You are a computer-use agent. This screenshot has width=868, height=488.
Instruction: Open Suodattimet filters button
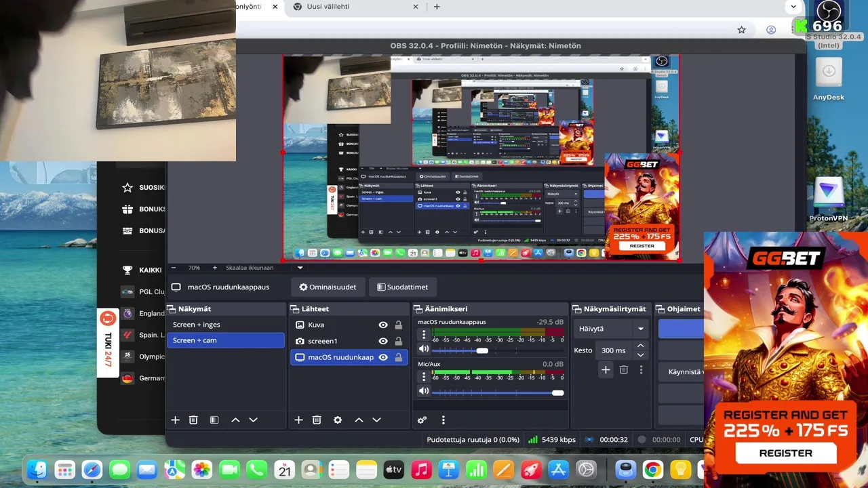[403, 287]
